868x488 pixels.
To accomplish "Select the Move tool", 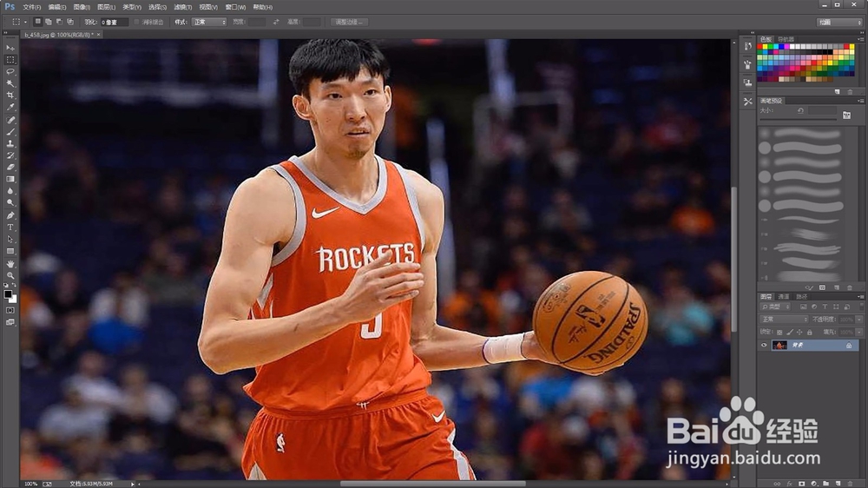I will tap(10, 48).
